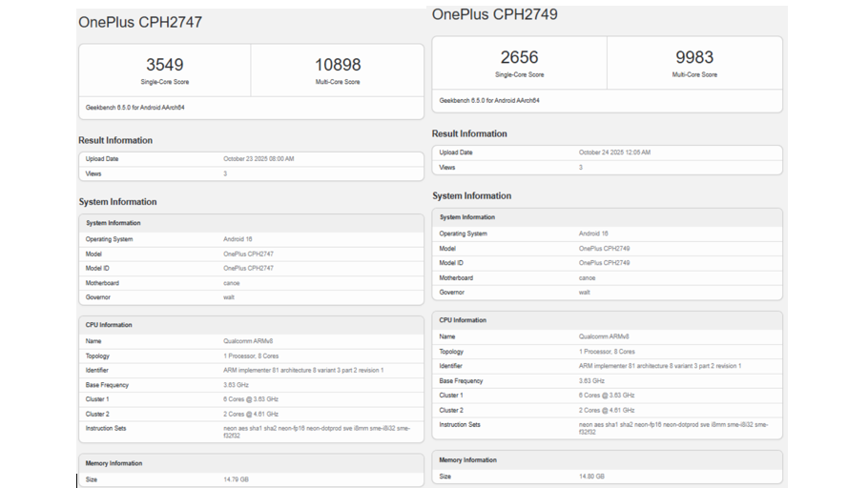Click the Memory Information table header for CPH2749
This screenshot has width=868, height=488.
(x=467, y=460)
